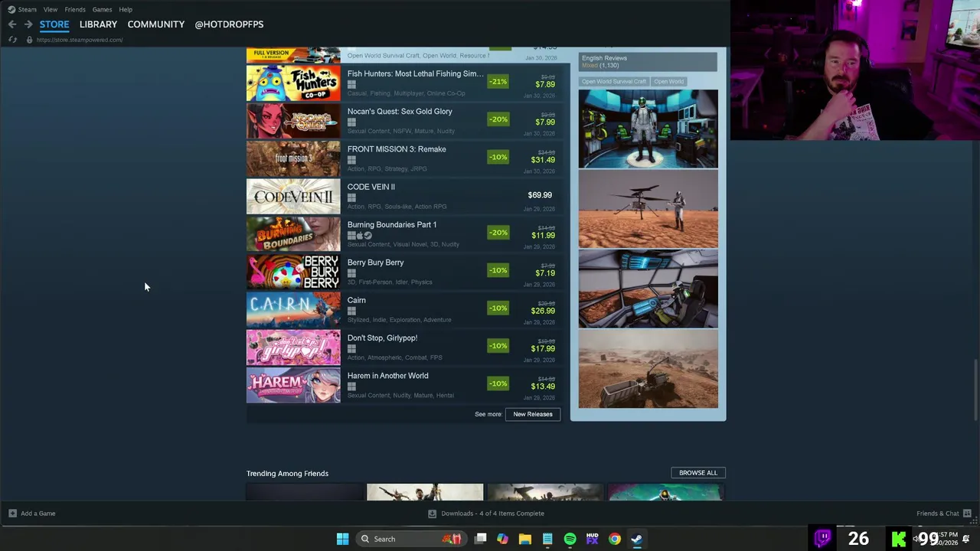Open the @HOTDROPFPS profile tab

tap(229, 24)
